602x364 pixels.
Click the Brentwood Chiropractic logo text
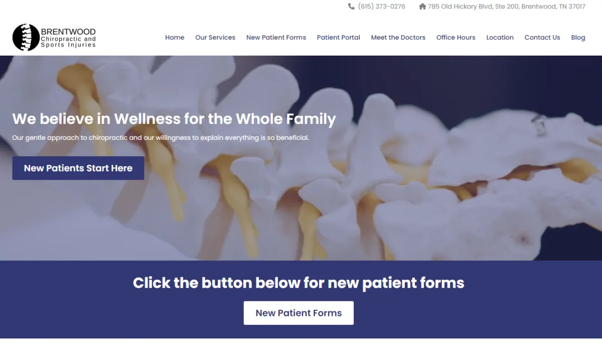(x=68, y=38)
